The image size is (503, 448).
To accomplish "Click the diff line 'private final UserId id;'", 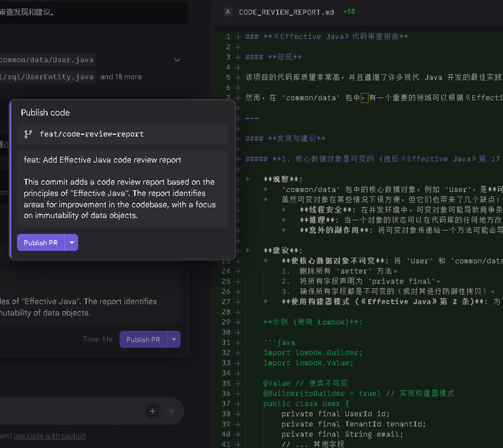I will click(336, 414).
